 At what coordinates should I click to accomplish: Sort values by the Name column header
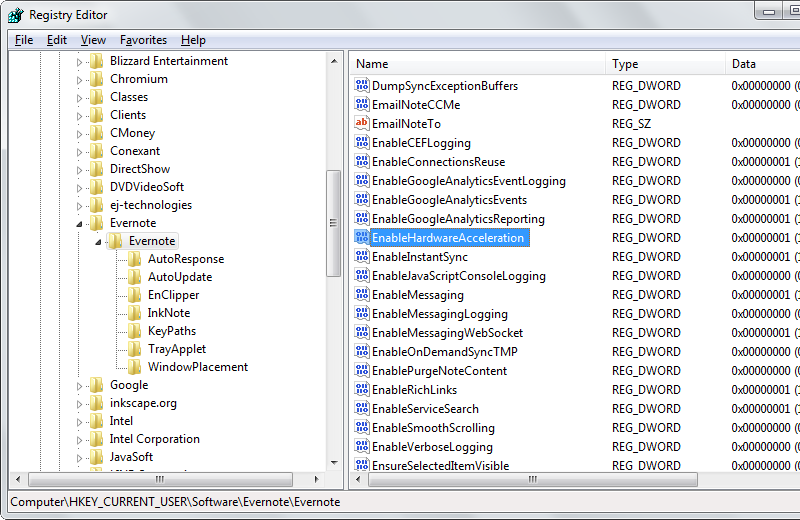478,64
